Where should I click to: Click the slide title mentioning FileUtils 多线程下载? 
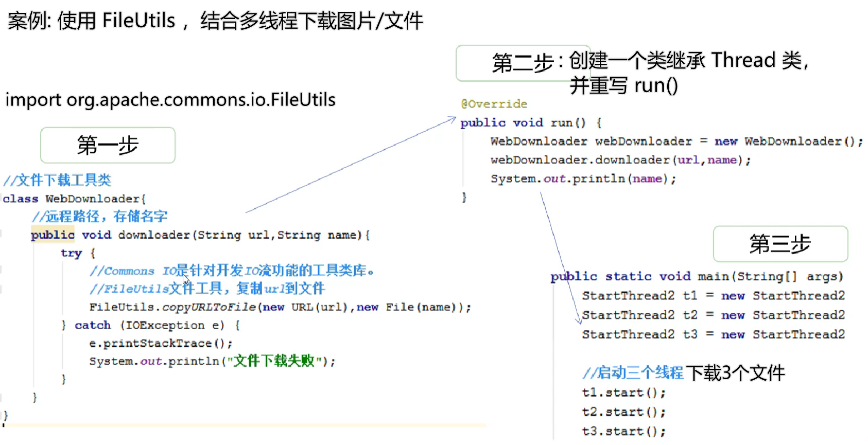[215, 21]
